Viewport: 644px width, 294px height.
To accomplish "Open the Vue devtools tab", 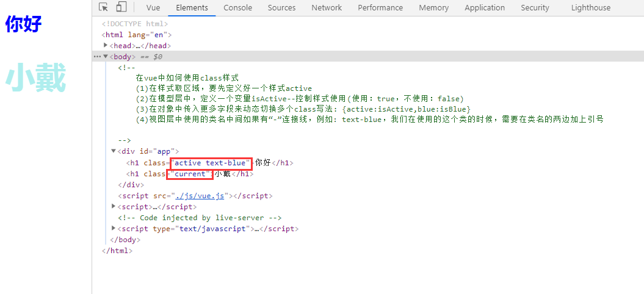I will click(153, 8).
